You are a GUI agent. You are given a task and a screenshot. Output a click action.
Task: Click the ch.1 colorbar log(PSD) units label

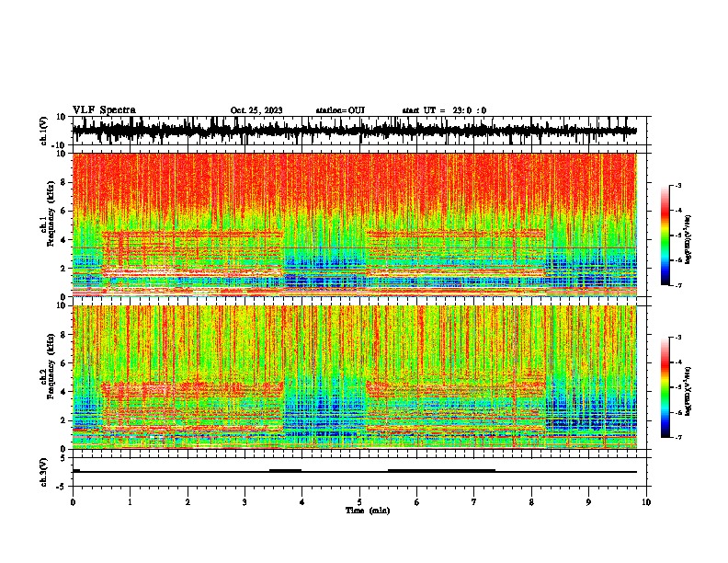pos(688,239)
